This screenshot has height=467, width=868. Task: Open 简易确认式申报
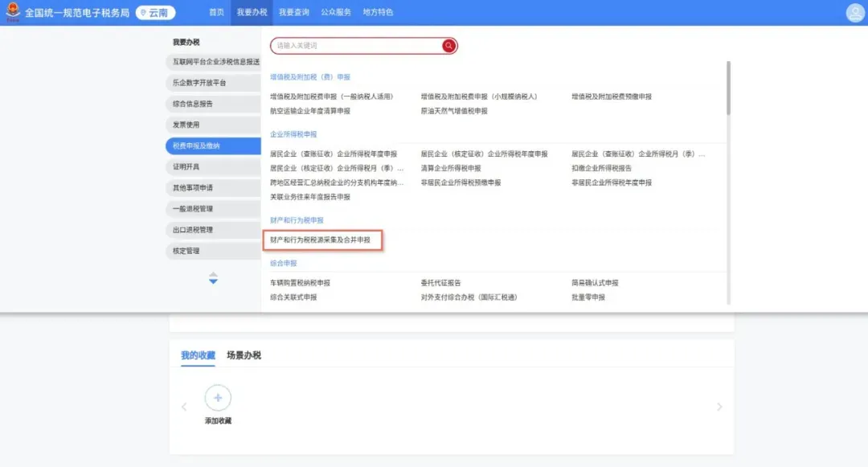pyautogui.click(x=595, y=283)
